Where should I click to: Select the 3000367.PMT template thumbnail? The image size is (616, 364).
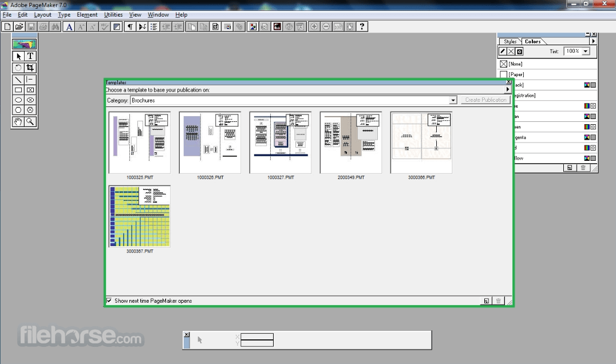[140, 216]
